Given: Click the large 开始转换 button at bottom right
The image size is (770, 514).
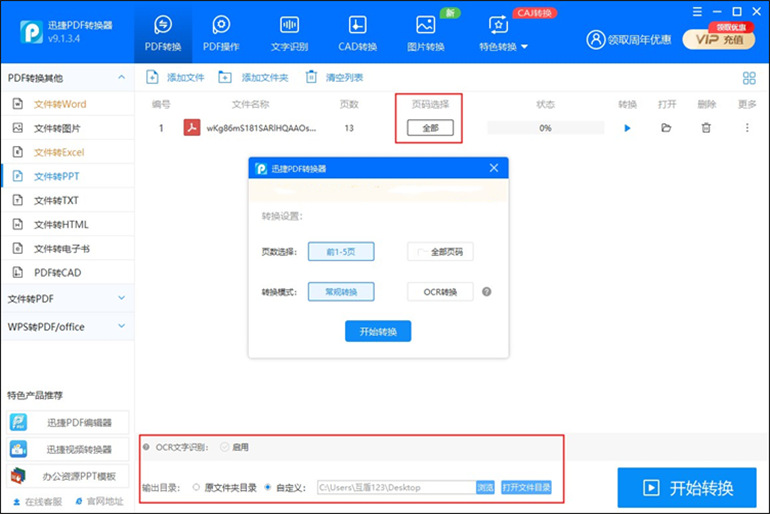Looking at the screenshot, I should click(x=687, y=487).
